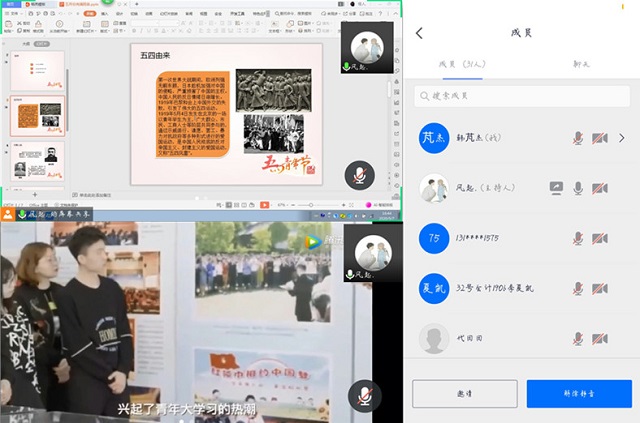
Task: Open the 文件 menu dropdown in WPS
Action: point(14,13)
